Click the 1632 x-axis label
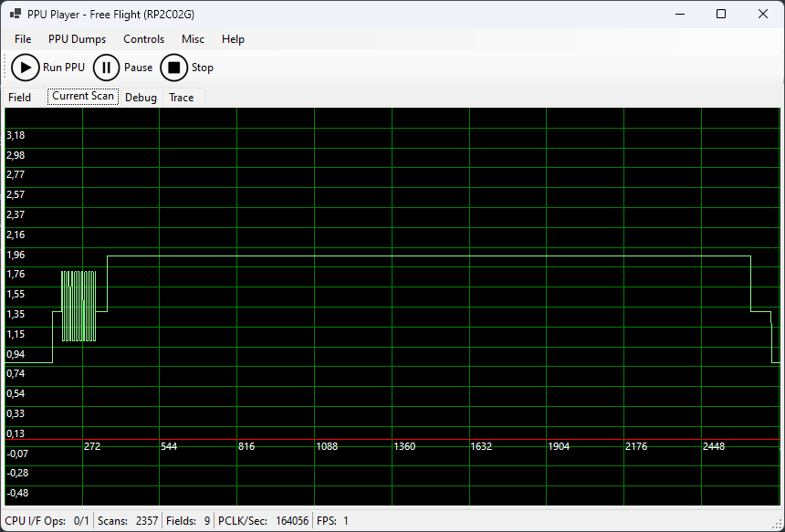Image resolution: width=785 pixels, height=532 pixels. coord(481,446)
